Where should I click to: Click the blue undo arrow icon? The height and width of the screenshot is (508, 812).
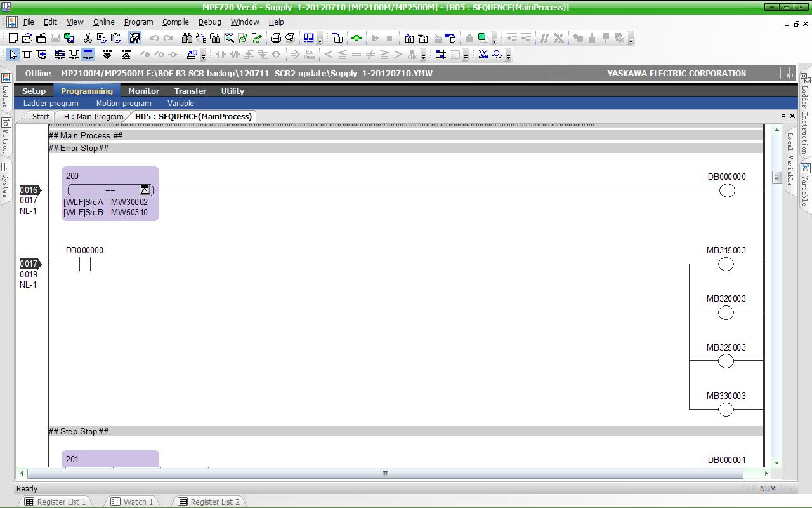pyautogui.click(x=450, y=38)
